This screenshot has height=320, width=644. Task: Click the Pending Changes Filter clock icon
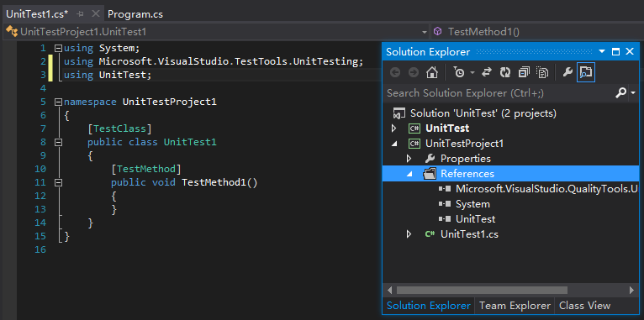click(459, 72)
